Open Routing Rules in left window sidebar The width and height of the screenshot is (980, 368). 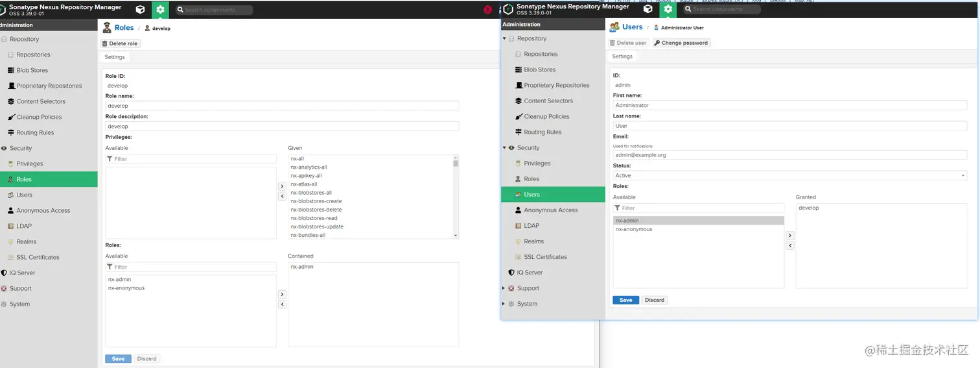(x=35, y=132)
